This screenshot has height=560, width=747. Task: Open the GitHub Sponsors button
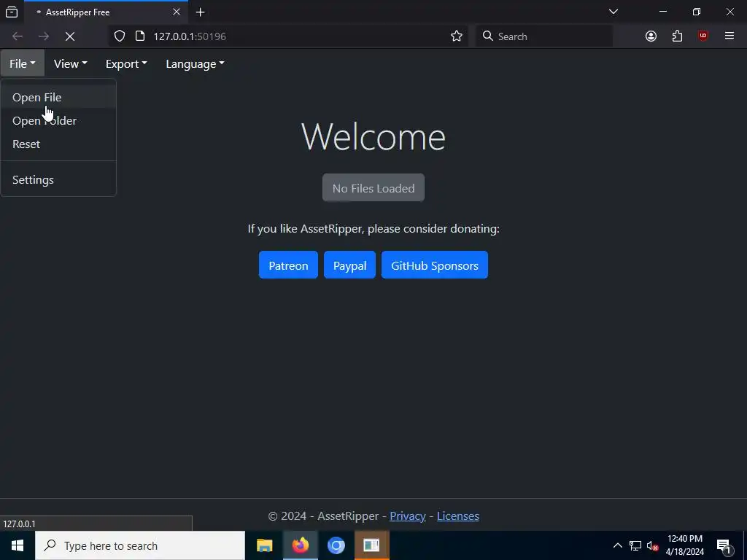435,265
